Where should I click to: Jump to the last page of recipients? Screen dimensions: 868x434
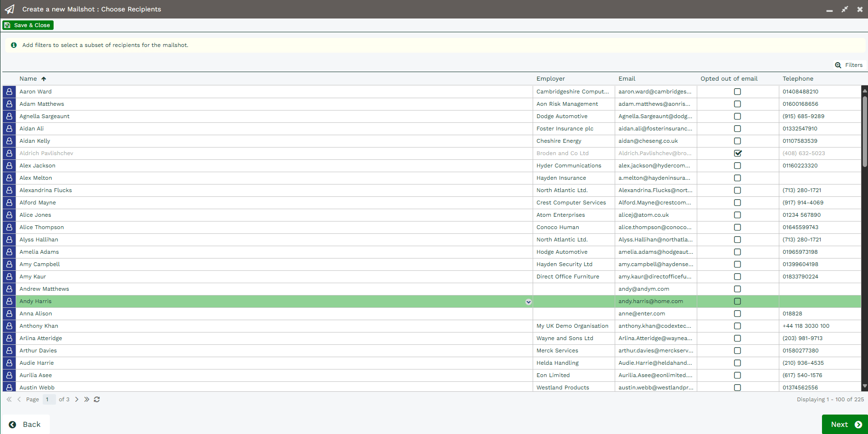(x=87, y=399)
